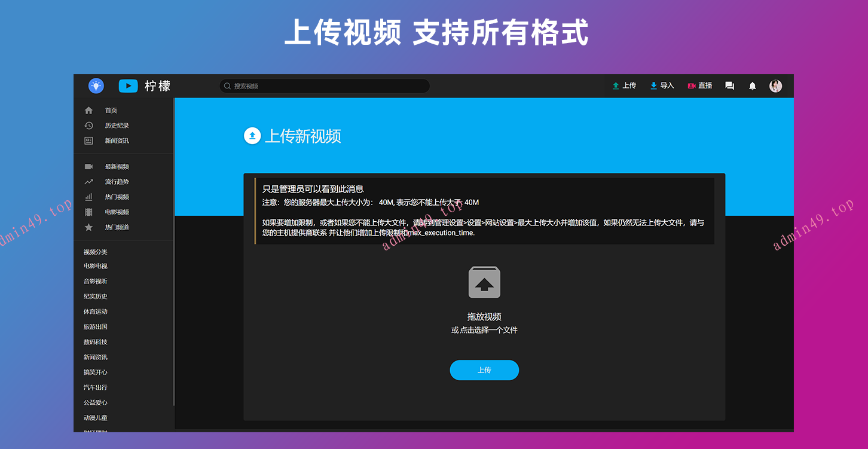Open the profile avatar menu
Screen dimensions: 868x449
(775, 85)
